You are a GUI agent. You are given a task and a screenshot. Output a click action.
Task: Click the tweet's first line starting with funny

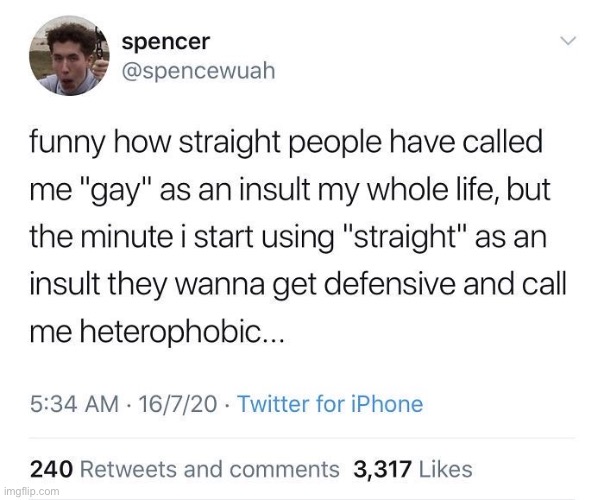click(x=286, y=143)
